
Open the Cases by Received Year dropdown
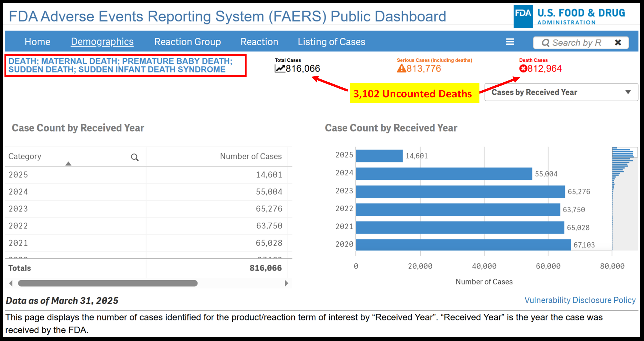click(561, 92)
